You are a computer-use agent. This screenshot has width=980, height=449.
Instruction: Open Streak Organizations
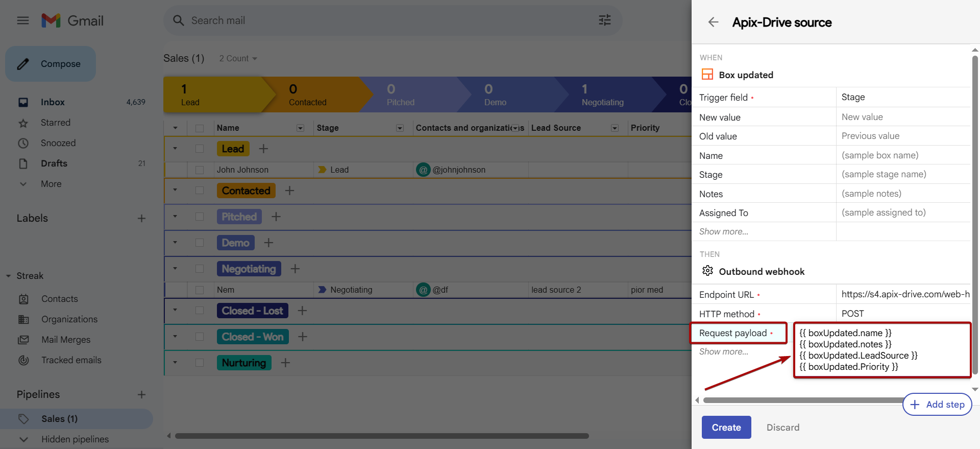[x=69, y=319]
